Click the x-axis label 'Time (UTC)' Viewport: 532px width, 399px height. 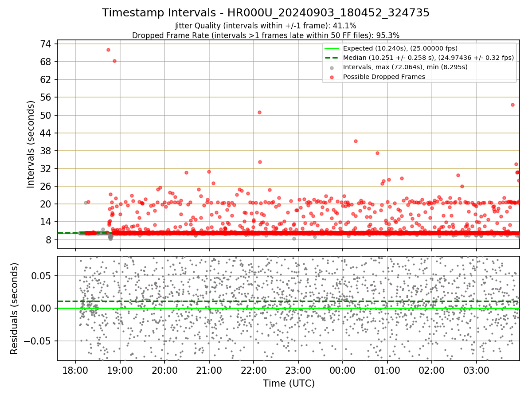pyautogui.click(x=289, y=383)
